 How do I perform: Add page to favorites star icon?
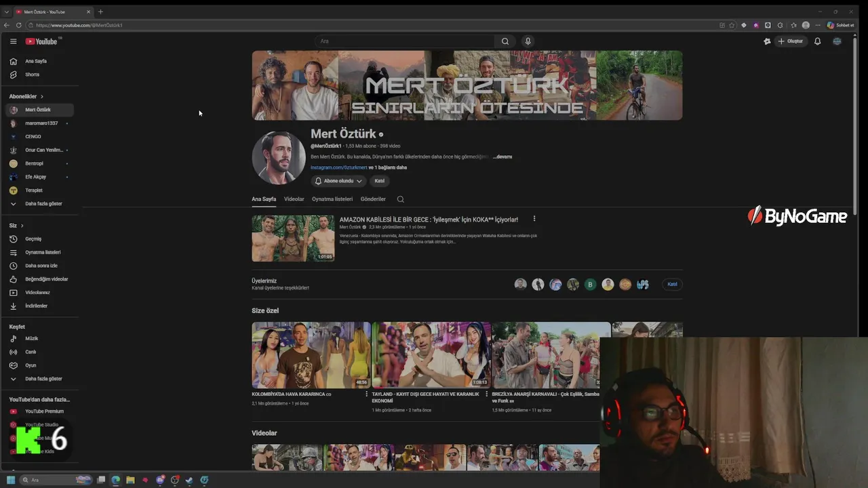[732, 25]
